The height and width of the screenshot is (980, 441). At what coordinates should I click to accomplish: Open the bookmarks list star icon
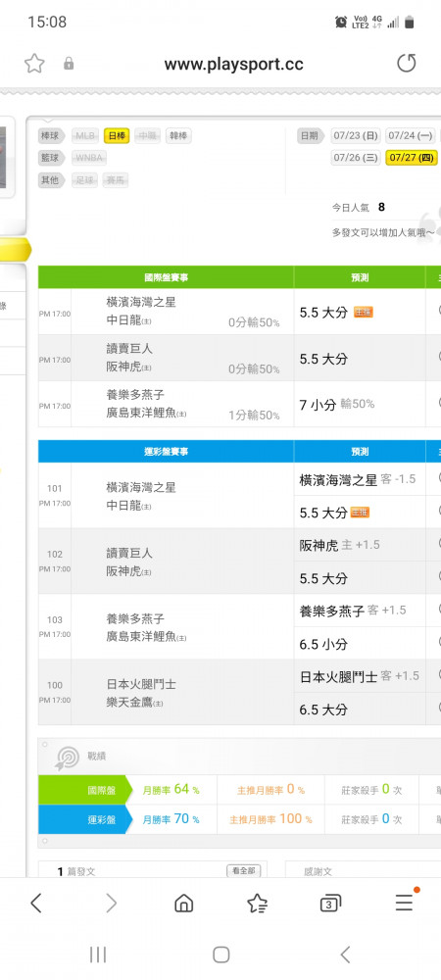pyautogui.click(x=257, y=903)
